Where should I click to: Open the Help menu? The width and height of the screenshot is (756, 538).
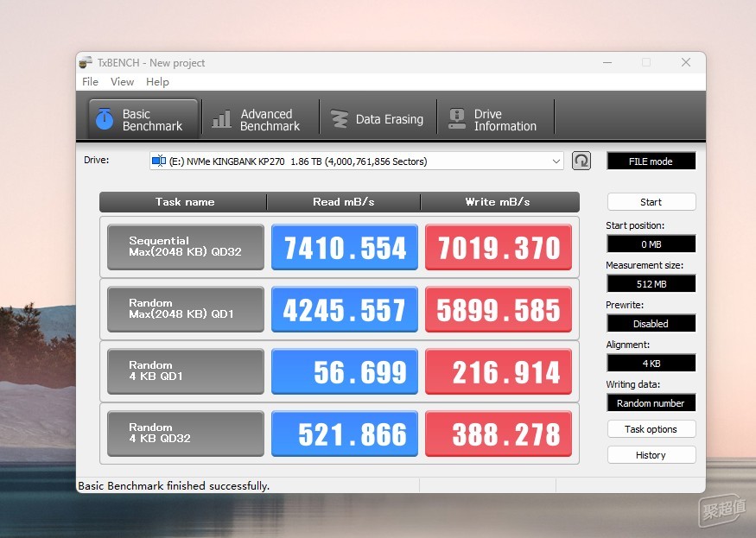coord(157,82)
